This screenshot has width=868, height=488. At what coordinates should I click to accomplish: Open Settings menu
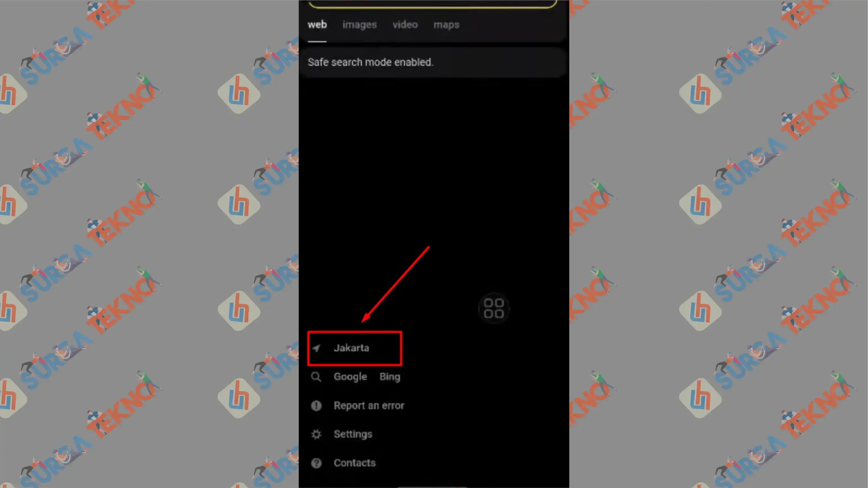pos(352,434)
